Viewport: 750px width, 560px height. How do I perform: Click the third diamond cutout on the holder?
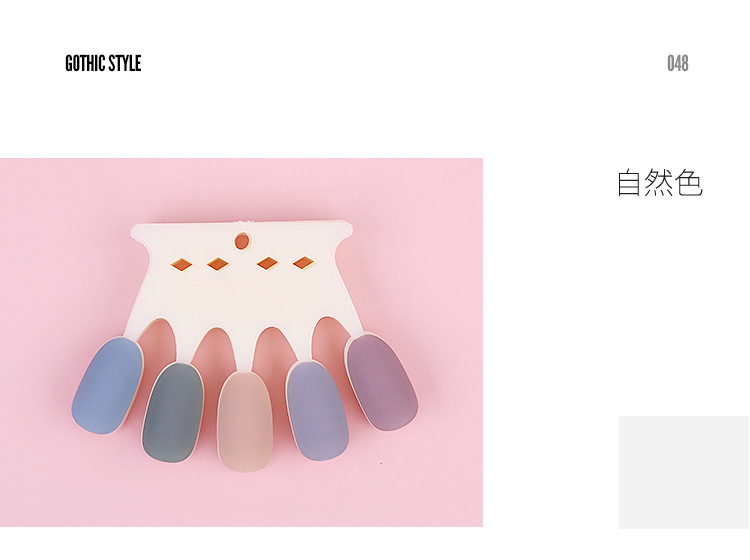[x=267, y=264]
